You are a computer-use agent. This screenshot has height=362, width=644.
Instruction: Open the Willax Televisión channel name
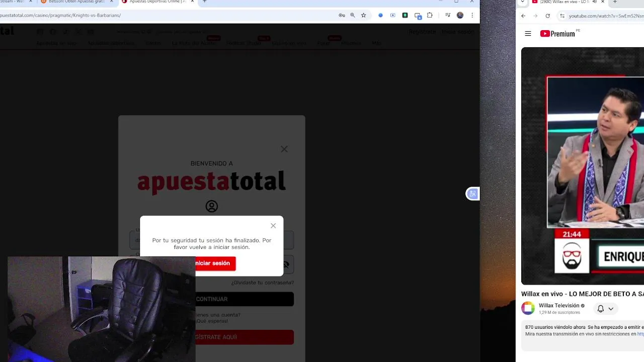click(x=559, y=306)
